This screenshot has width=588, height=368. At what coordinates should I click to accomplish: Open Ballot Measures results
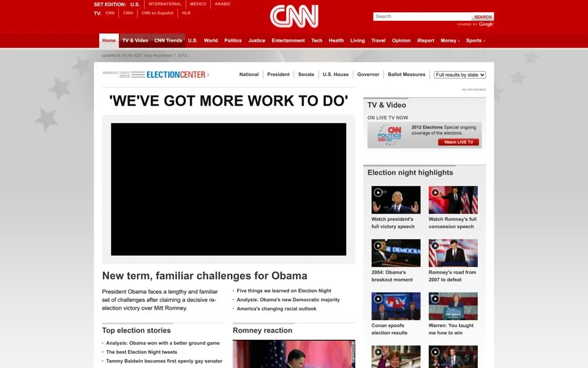click(x=407, y=74)
